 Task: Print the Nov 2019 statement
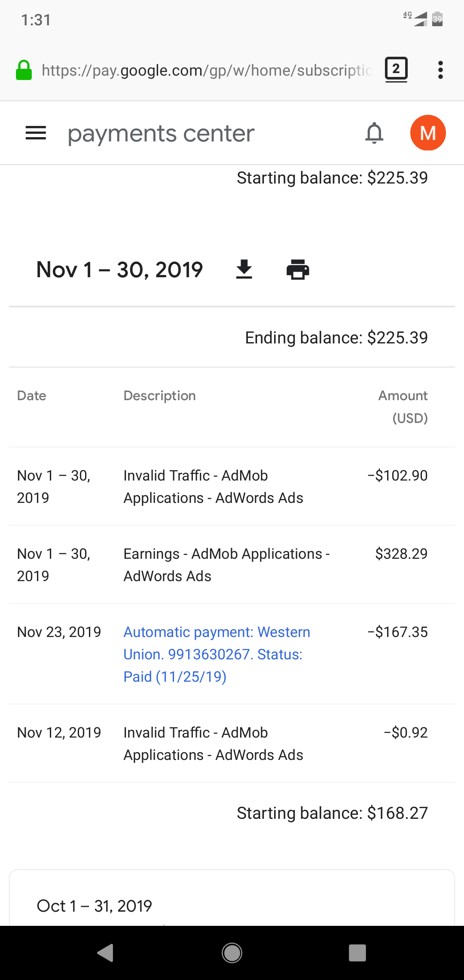pyautogui.click(x=298, y=270)
